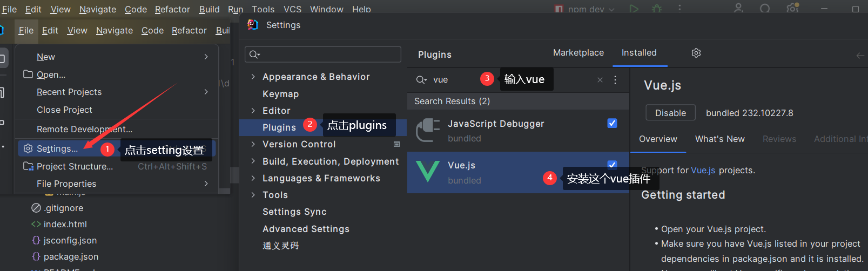Open the New submenu arrow

(x=206, y=56)
